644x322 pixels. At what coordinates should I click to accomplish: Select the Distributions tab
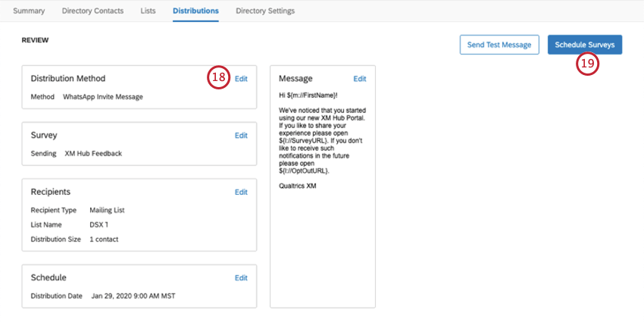(x=195, y=11)
